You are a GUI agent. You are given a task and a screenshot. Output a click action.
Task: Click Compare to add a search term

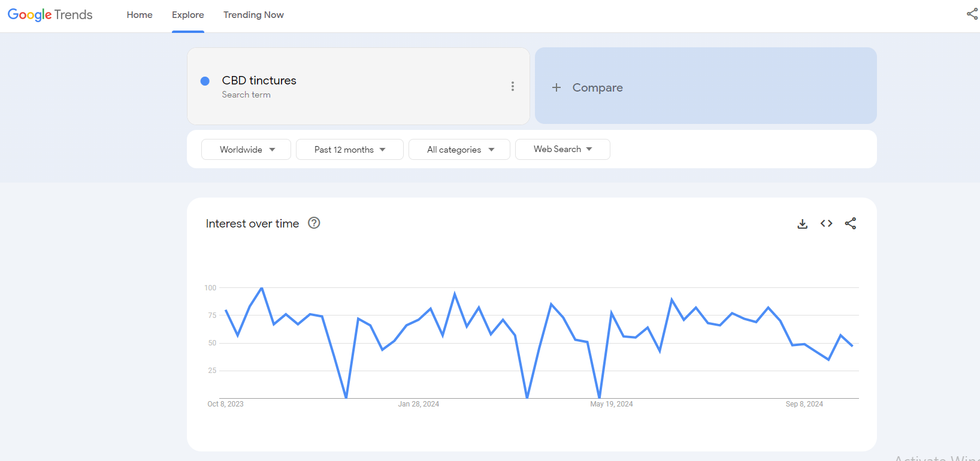(706, 86)
